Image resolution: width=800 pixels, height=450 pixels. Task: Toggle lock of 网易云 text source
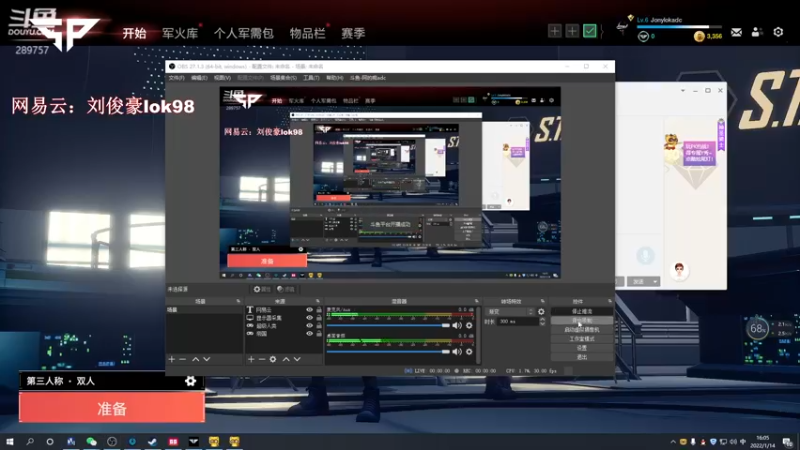pyautogui.click(x=319, y=310)
